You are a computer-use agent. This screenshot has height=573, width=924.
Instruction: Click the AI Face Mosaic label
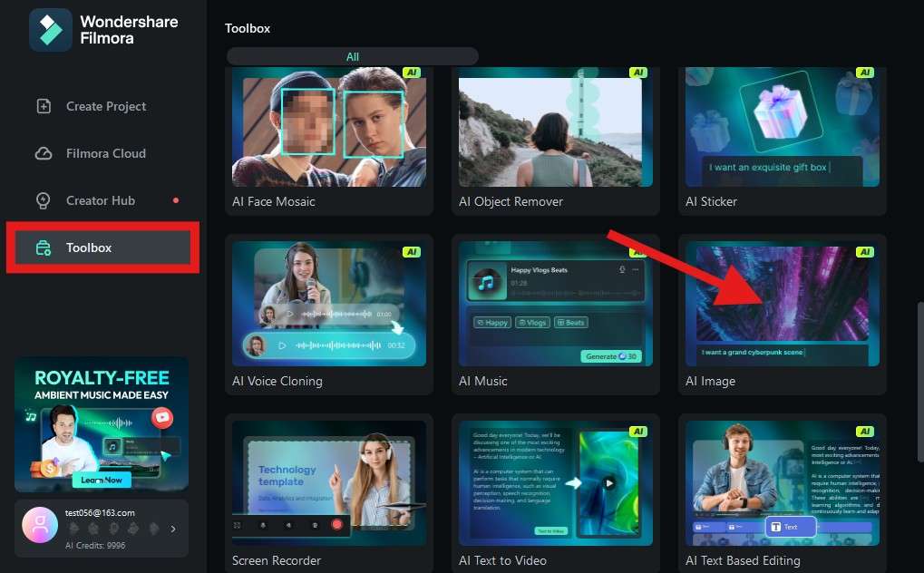point(274,201)
